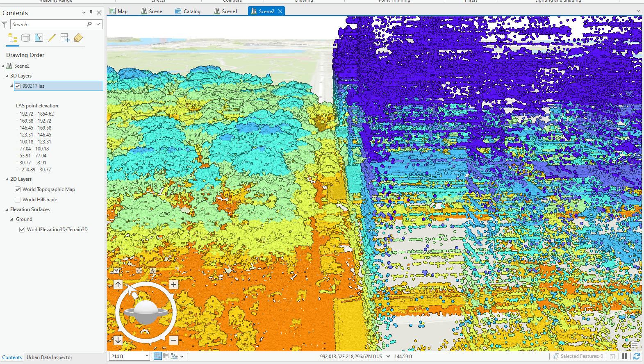This screenshot has height=364, width=644.
Task: Refresh the scene view
Action: (x=636, y=357)
